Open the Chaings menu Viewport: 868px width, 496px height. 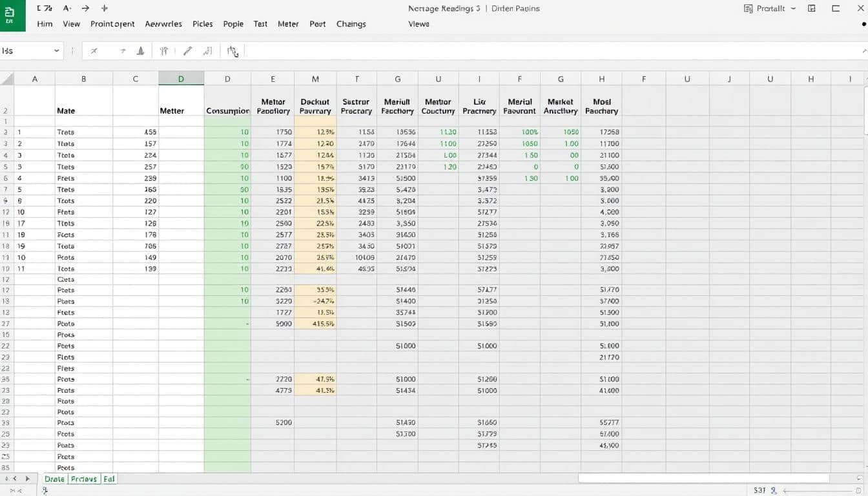tap(351, 24)
